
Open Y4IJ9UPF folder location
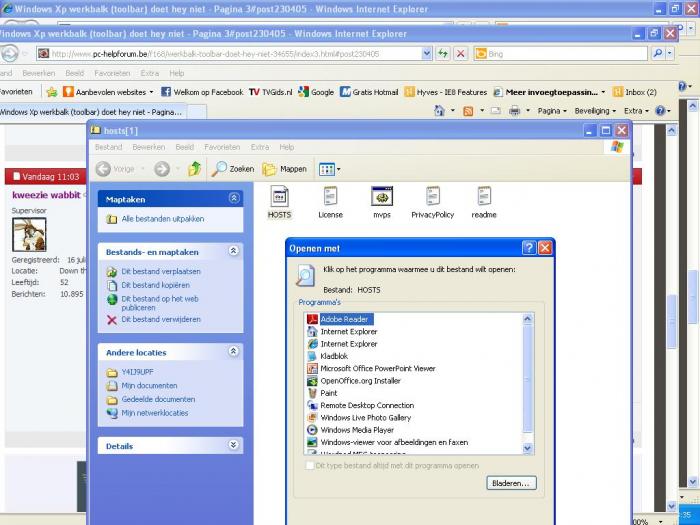click(138, 372)
